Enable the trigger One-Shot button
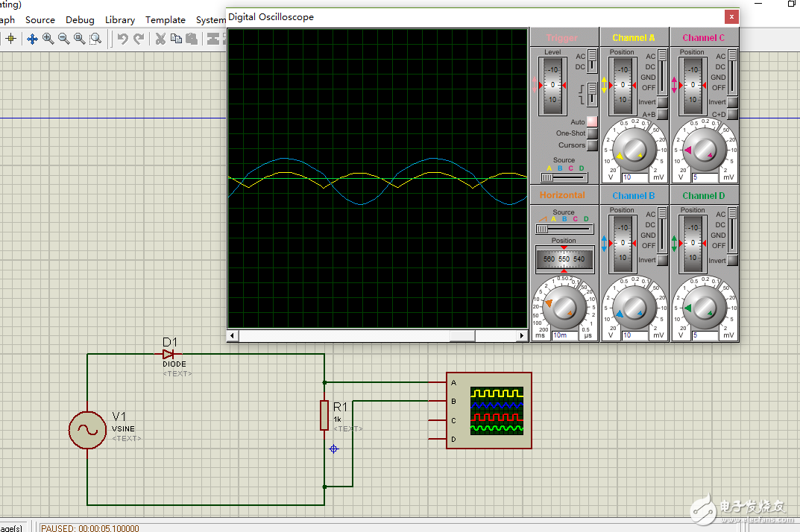The width and height of the screenshot is (800, 532). (x=592, y=133)
